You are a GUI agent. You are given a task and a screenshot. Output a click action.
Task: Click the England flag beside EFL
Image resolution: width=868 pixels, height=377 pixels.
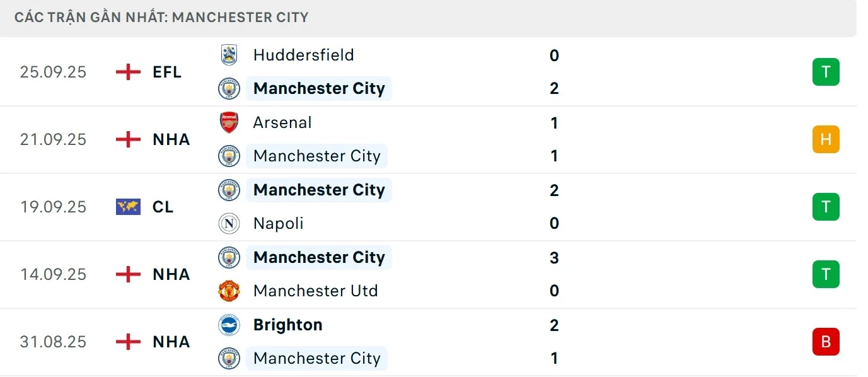[127, 71]
